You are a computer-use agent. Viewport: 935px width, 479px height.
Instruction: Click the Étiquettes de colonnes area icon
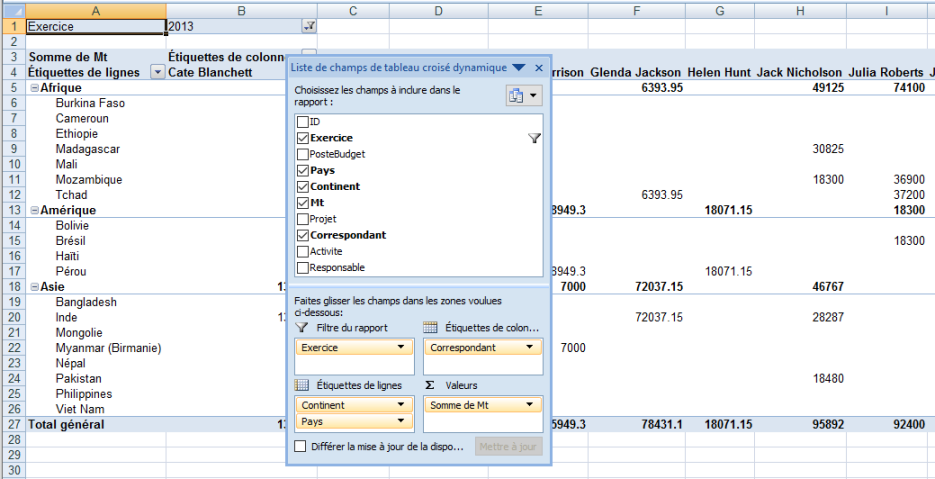click(431, 328)
